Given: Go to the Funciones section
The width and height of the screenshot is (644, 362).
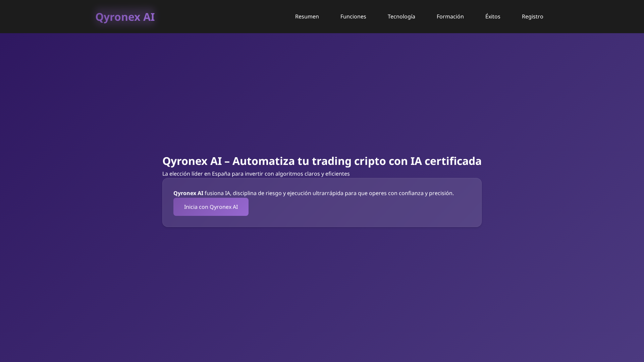Looking at the screenshot, I should coord(353,16).
